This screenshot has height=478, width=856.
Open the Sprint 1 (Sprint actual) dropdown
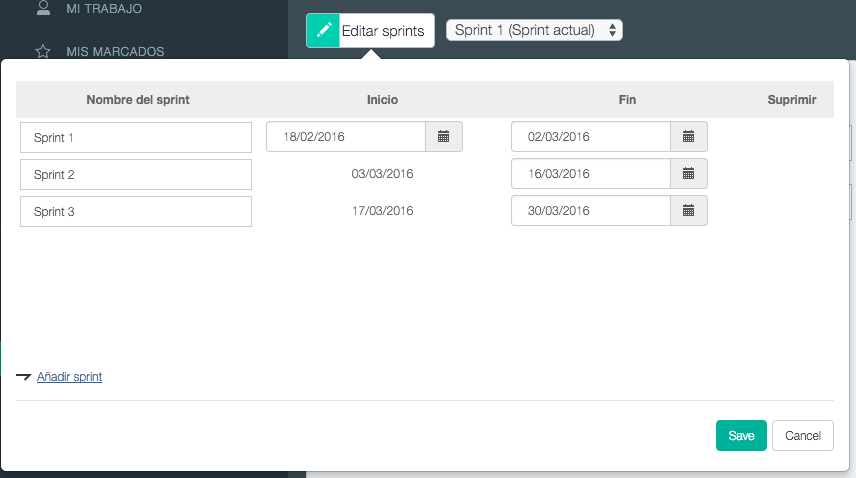534,30
